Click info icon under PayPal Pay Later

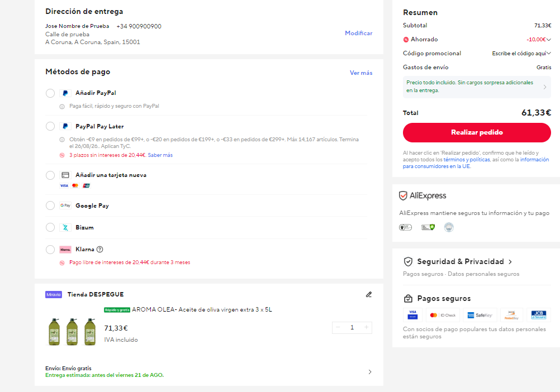pos(62,140)
